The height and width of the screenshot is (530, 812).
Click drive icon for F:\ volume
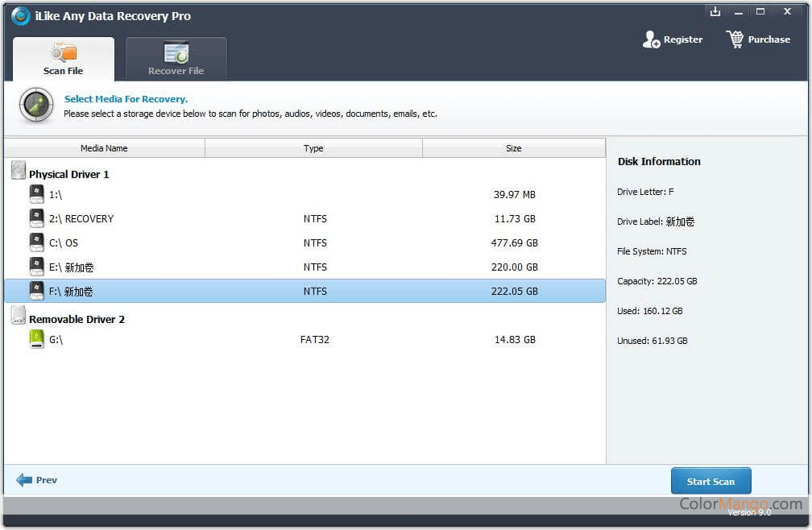tap(37, 291)
